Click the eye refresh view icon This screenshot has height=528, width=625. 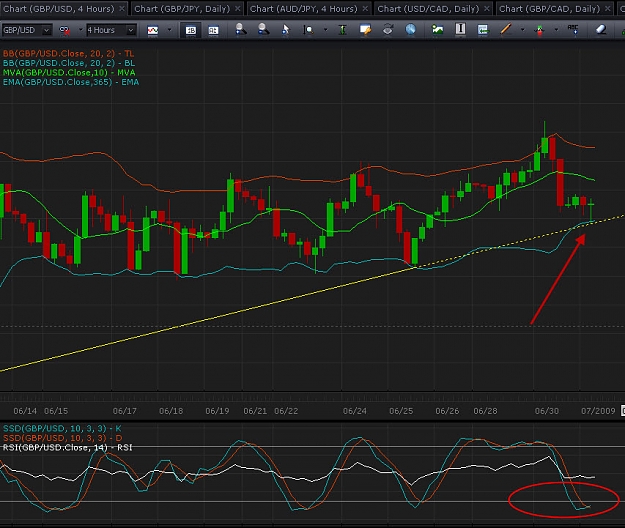[387, 29]
